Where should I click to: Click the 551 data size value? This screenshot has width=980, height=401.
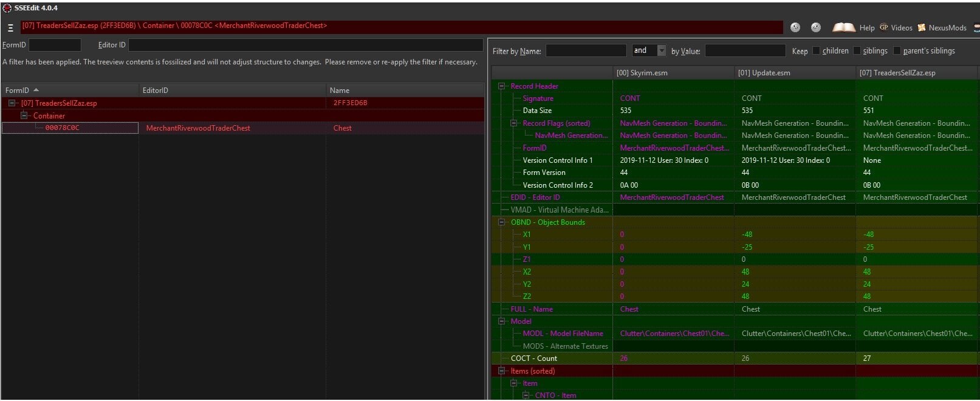[x=868, y=111]
